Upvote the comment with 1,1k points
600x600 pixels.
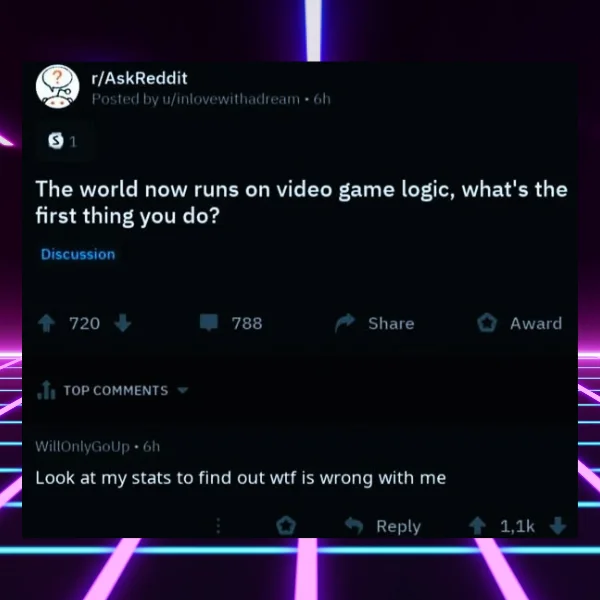point(477,526)
